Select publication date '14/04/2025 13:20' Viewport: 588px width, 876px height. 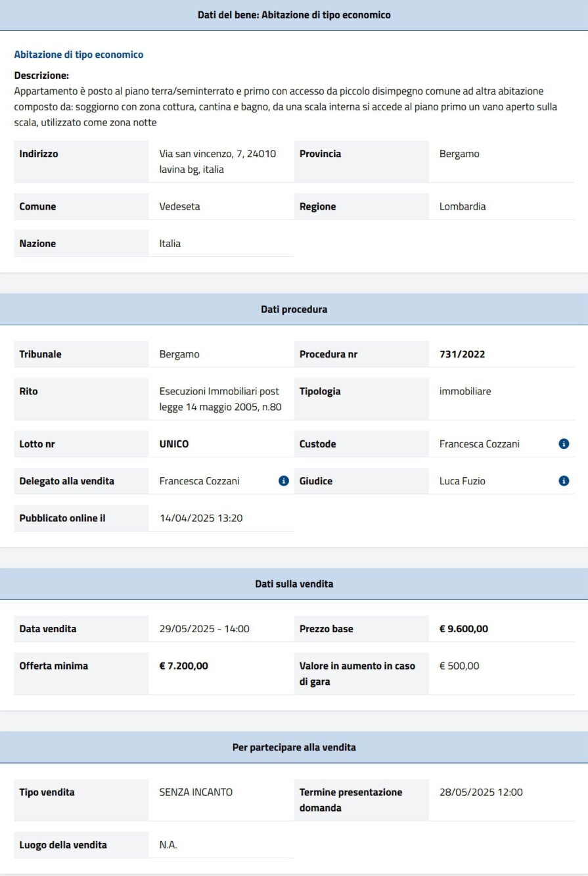click(201, 518)
